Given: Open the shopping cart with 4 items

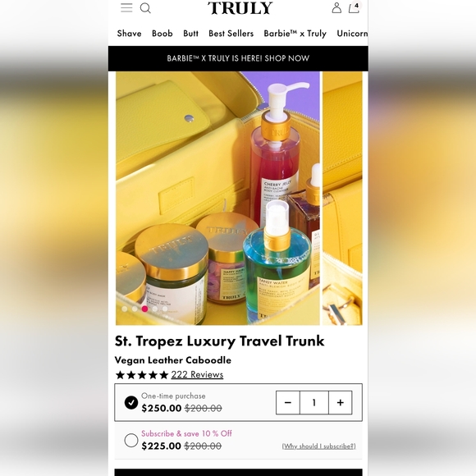Looking at the screenshot, I should point(354,7).
